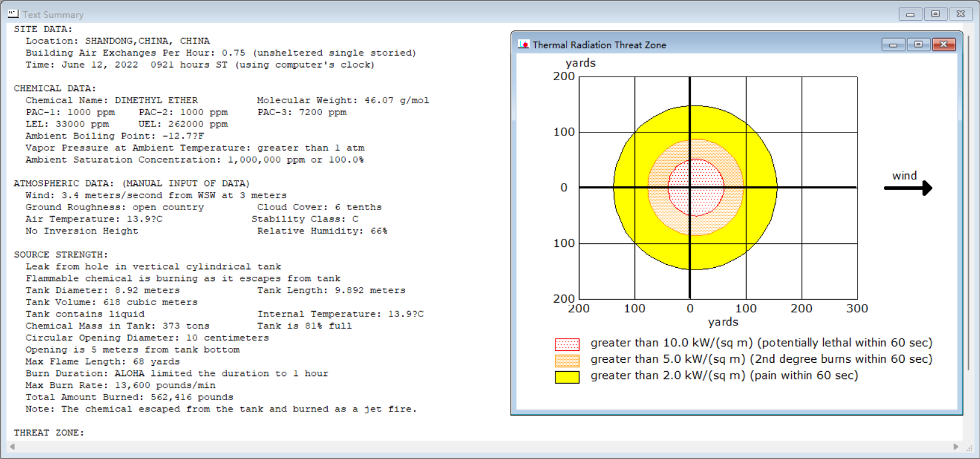Maximize the Text Summary window
Screen dimensions: 980x459
pos(935,14)
